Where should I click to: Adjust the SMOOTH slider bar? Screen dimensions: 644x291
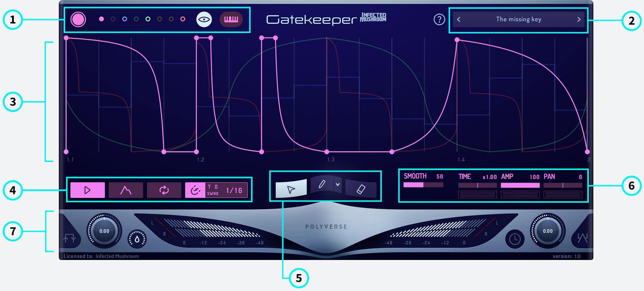423,185
